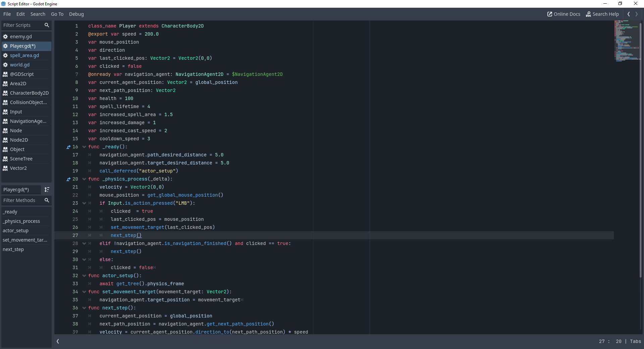644x349 pixels.
Task: Click the help icon beside SceneTree
Action: 5,159
